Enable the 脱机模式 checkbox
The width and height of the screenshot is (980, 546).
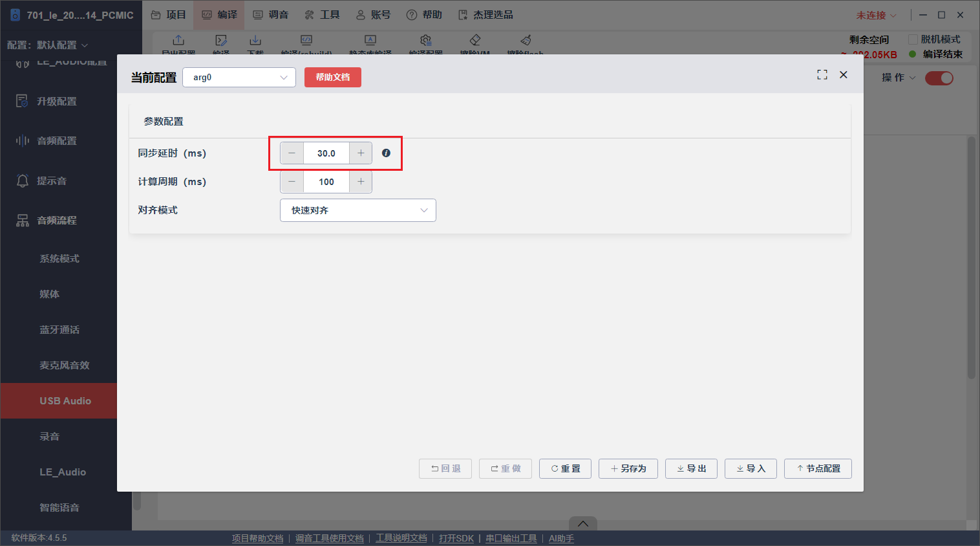click(913, 39)
